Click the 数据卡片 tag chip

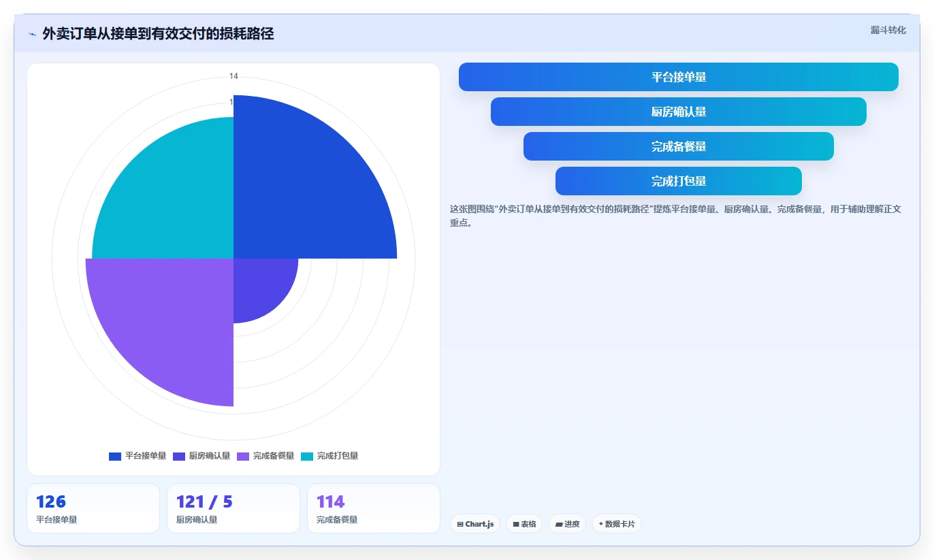617,524
